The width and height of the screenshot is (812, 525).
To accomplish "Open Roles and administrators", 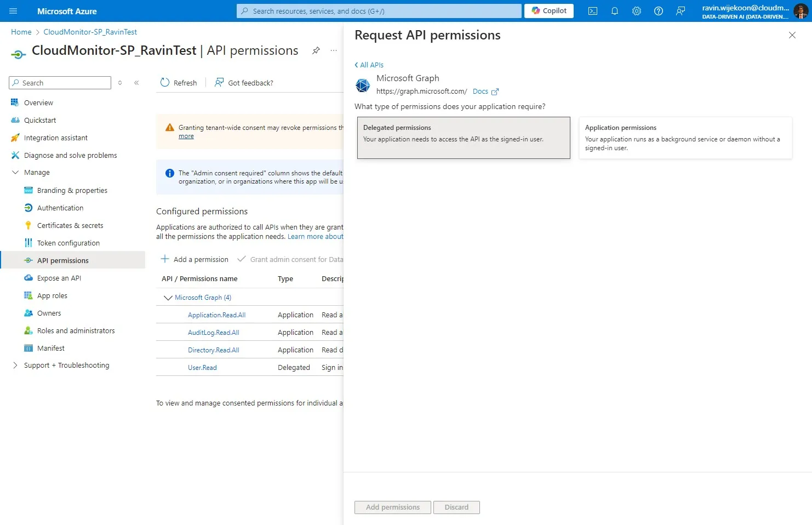I will click(x=76, y=330).
